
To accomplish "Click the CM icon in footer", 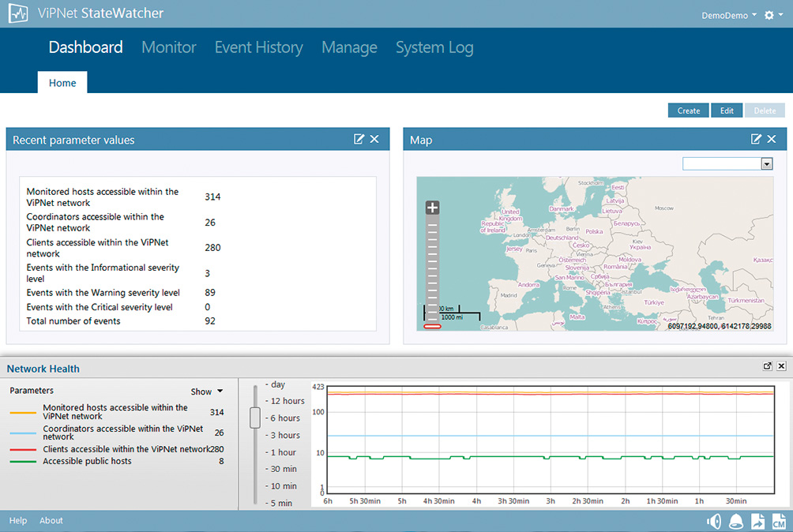I will click(779, 521).
